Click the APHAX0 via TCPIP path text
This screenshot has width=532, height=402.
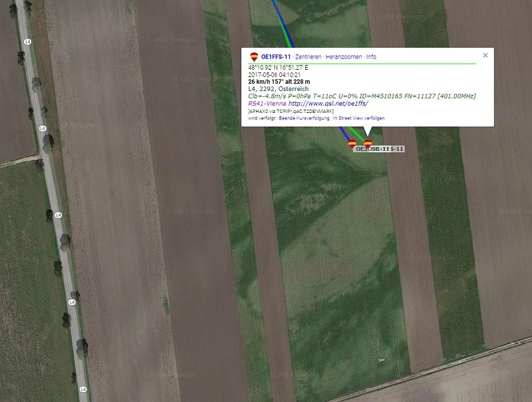291,111
